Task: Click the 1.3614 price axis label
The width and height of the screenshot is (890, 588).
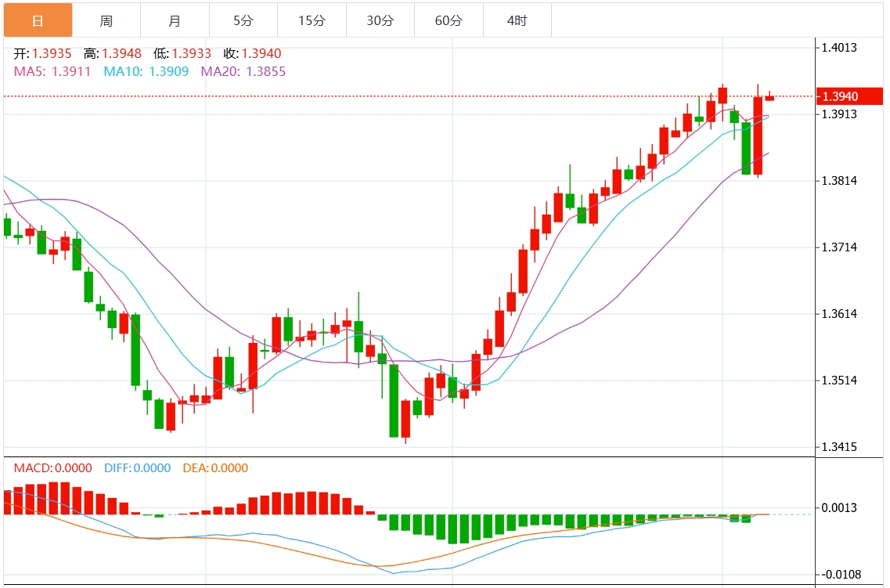Action: [839, 313]
